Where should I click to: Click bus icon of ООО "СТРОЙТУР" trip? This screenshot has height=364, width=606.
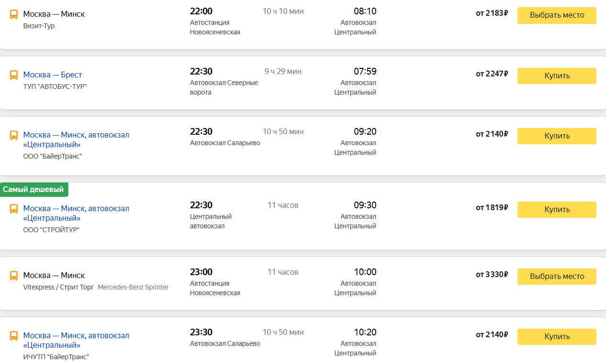tap(14, 209)
